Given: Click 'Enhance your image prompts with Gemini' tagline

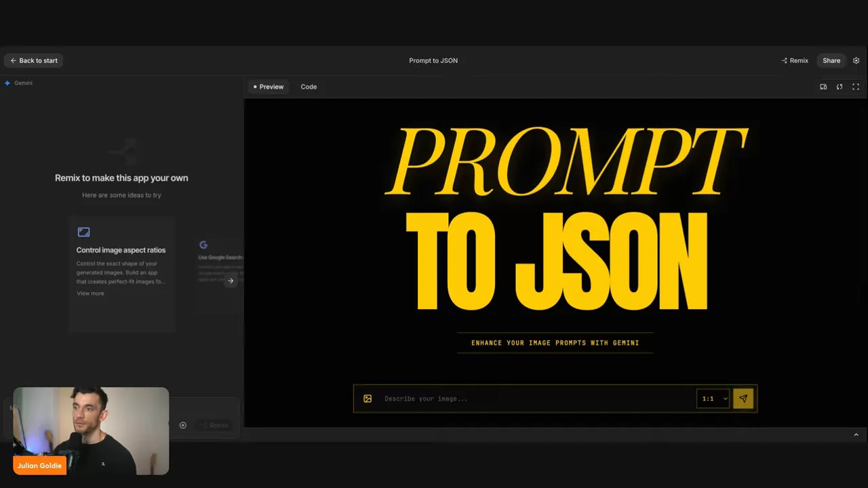Looking at the screenshot, I should [x=555, y=343].
